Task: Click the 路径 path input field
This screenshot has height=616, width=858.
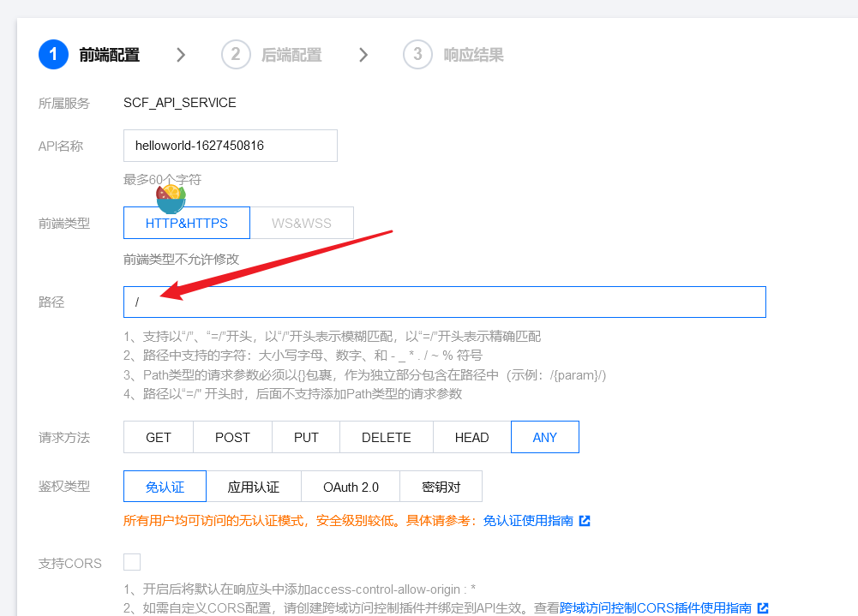Action: click(x=444, y=302)
